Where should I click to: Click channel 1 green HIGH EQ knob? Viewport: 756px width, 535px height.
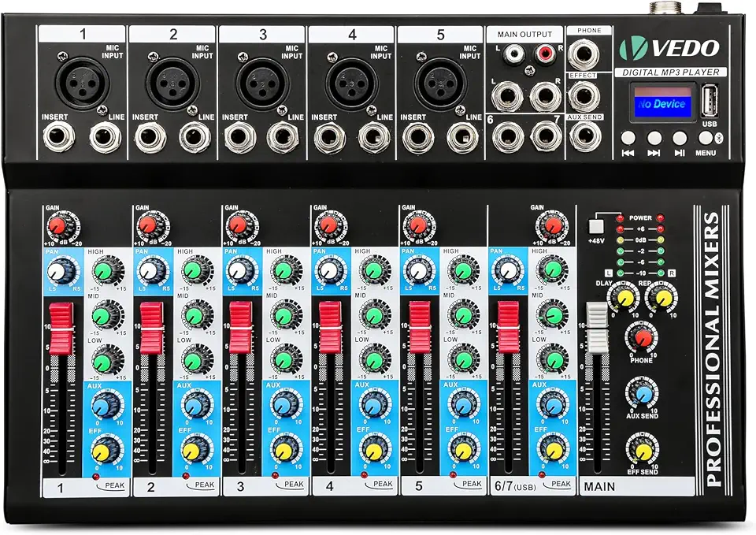[x=102, y=272]
